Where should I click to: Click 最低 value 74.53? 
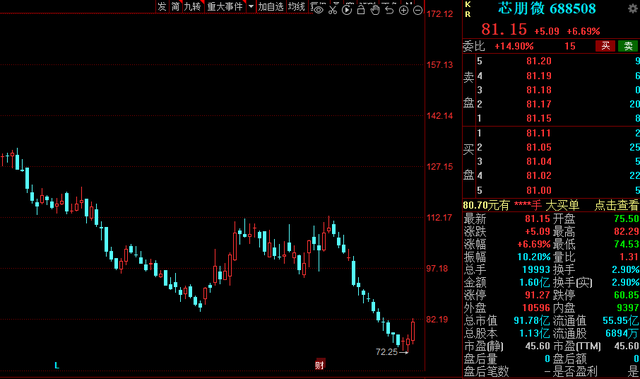click(x=627, y=244)
